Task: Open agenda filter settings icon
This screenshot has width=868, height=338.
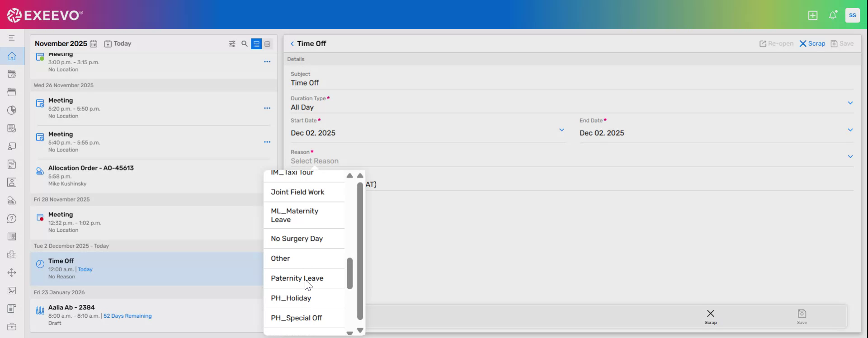Action: pyautogui.click(x=232, y=44)
